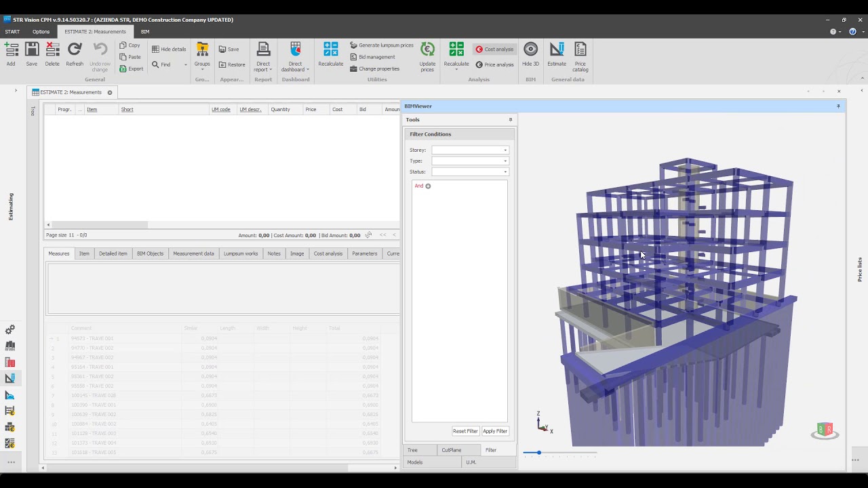Open the START ribbon tab
This screenshot has height=488, width=868.
12,31
